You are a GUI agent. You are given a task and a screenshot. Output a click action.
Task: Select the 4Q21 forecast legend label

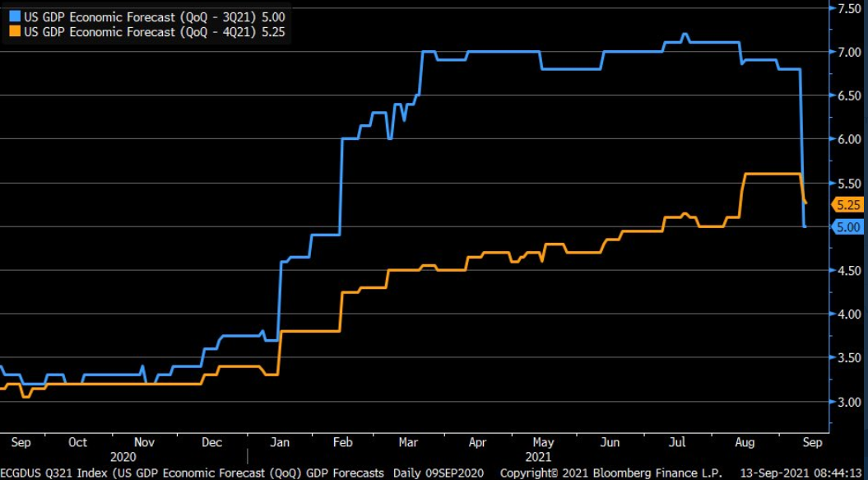(x=155, y=32)
